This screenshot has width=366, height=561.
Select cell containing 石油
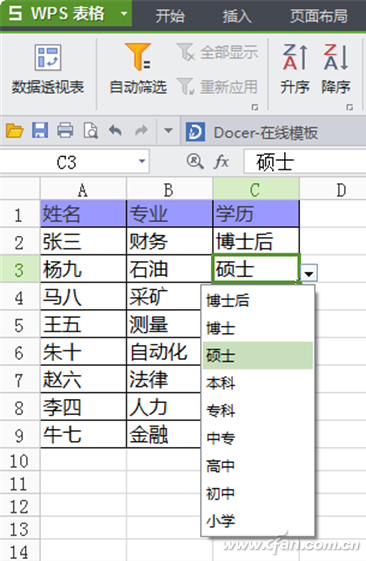tap(170, 269)
